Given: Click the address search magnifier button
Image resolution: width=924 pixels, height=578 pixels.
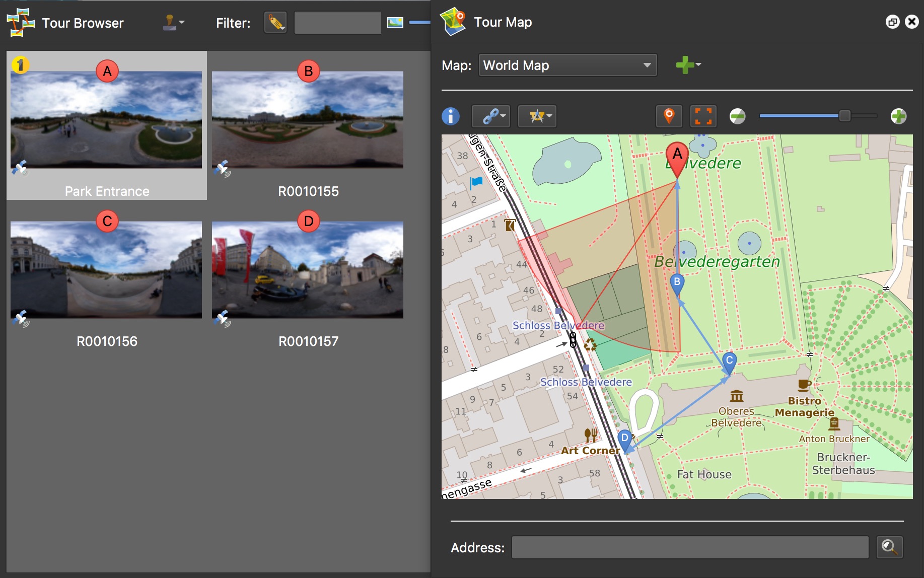Looking at the screenshot, I should click(x=889, y=547).
